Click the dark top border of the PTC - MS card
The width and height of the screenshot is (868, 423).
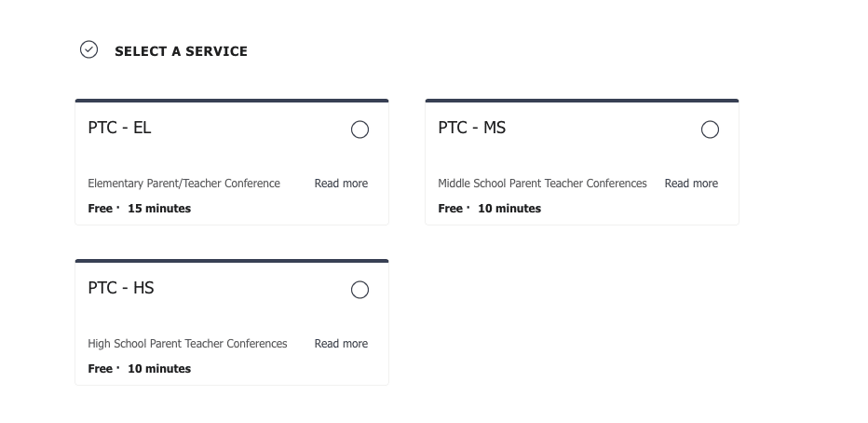[x=582, y=101]
